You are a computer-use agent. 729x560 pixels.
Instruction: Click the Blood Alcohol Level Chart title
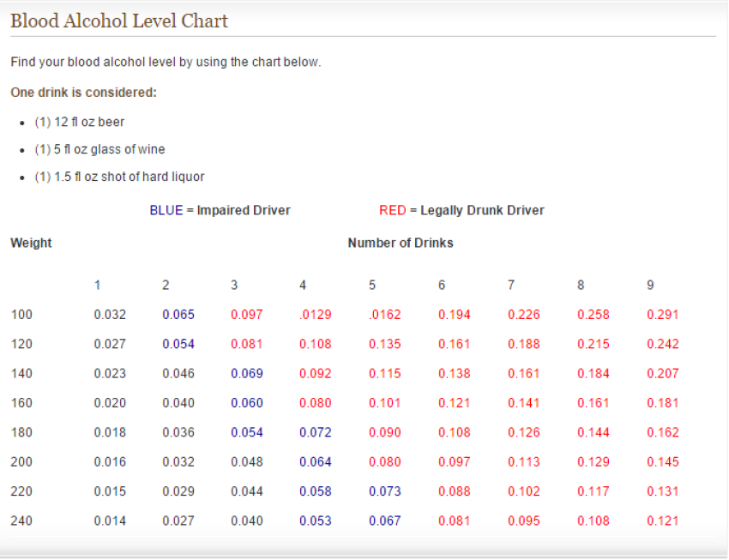(x=117, y=21)
